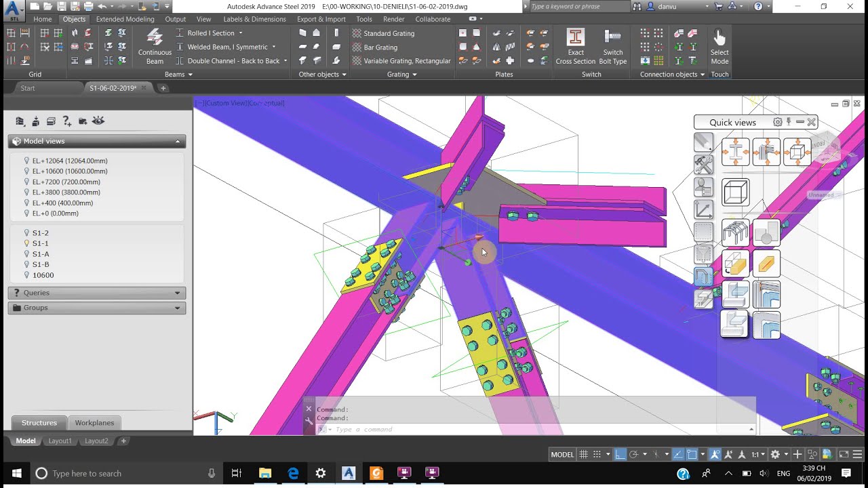The height and width of the screenshot is (488, 868).
Task: Click the Undo arrow in quick access toolbar
Action: pos(102,6)
